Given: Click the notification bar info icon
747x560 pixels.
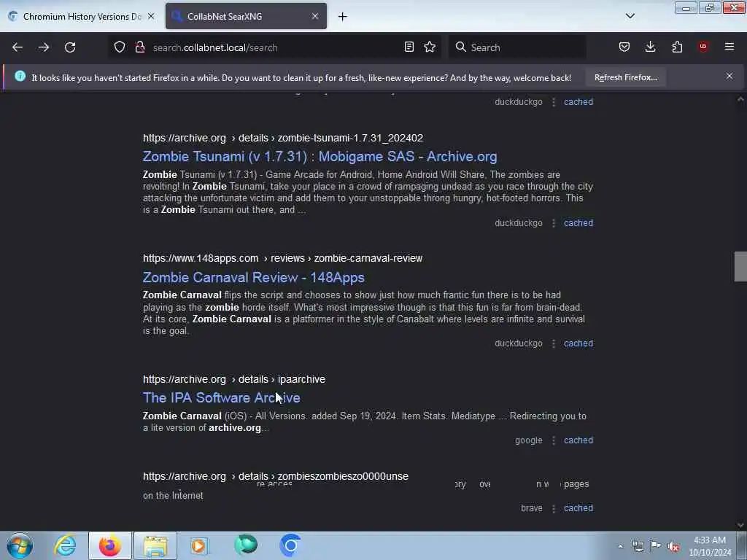Looking at the screenshot, I should 20,76.
